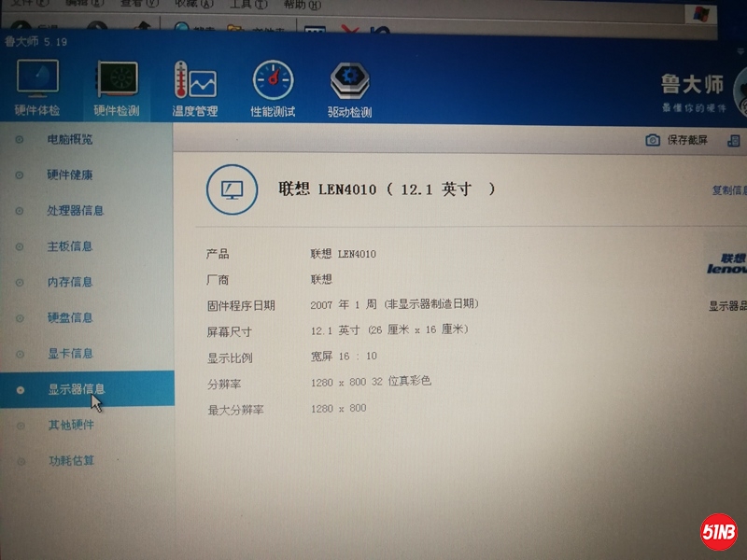
Task: Click the camera icon beside 保存截屏
Action: click(x=653, y=140)
